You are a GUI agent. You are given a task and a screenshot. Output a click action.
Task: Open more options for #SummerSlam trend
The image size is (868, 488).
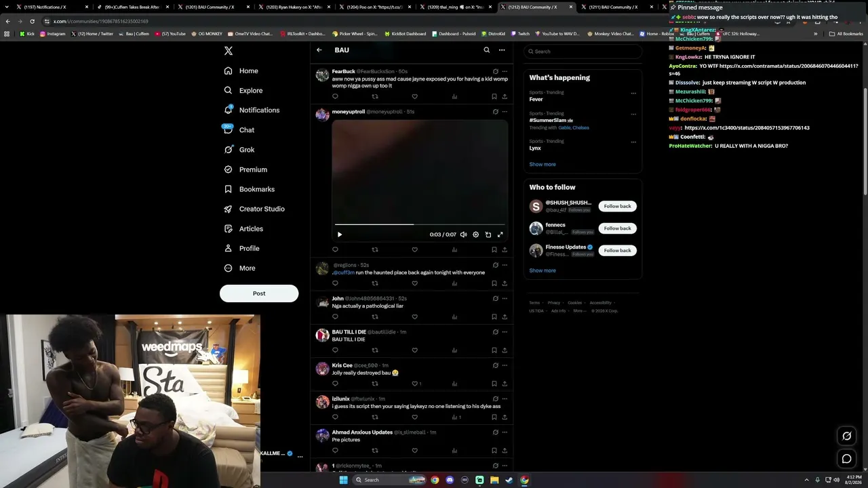coord(633,115)
